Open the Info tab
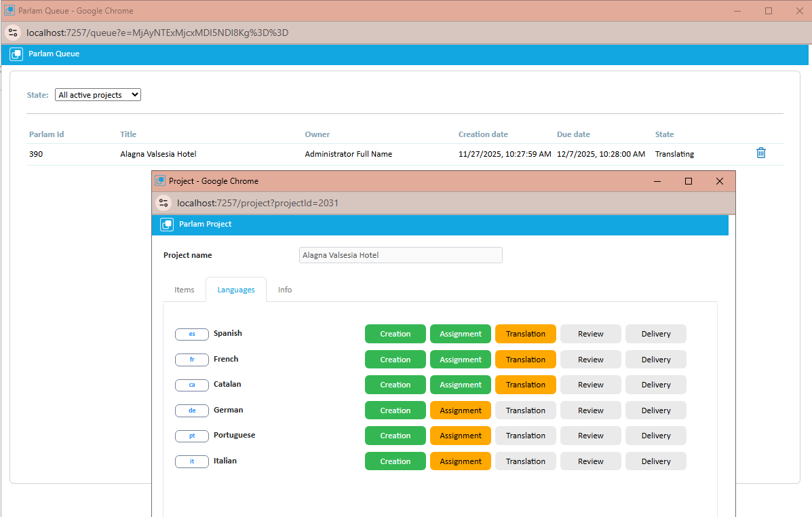The image size is (812, 517). click(x=284, y=289)
